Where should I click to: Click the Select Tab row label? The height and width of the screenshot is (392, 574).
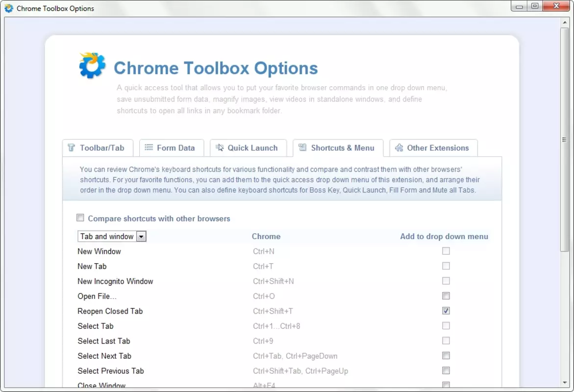pyautogui.click(x=96, y=326)
